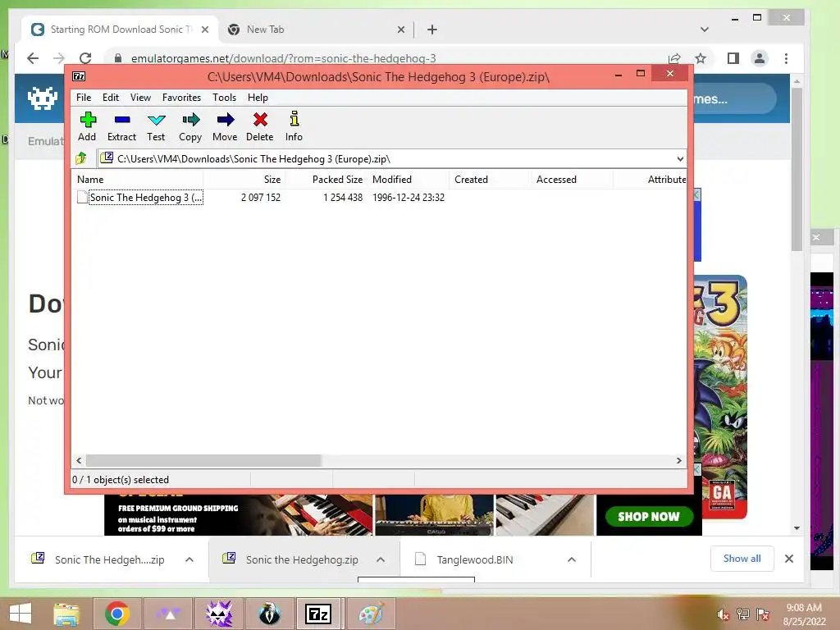840x630 pixels.
Task: Sort by the Accessed column header
Action: tap(571, 180)
